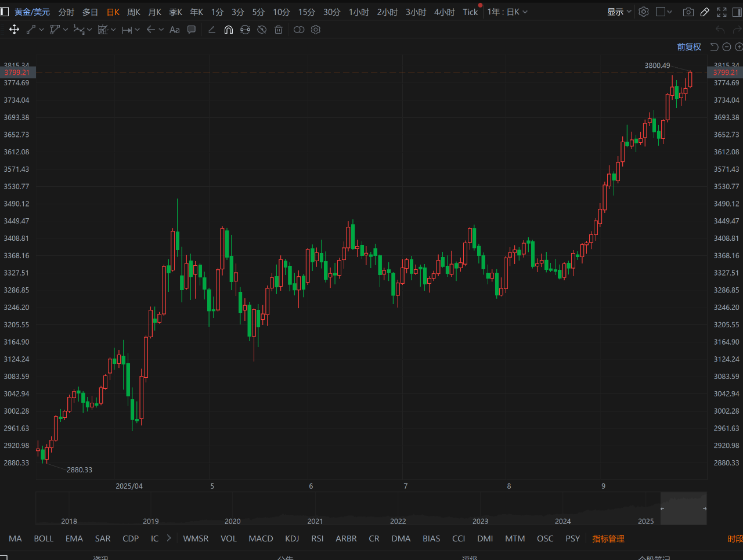743x560 pixels.
Task: Expand the line drawing tool options arrow
Action: pos(42,30)
